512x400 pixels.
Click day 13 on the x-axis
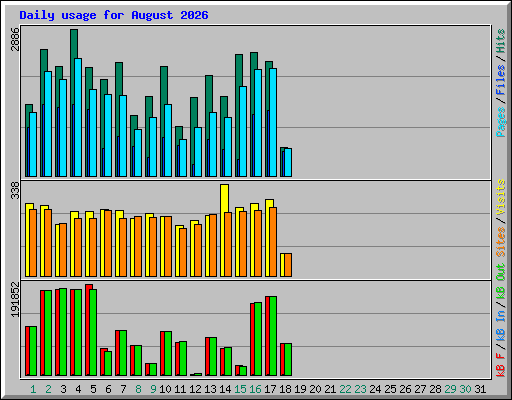(210, 389)
